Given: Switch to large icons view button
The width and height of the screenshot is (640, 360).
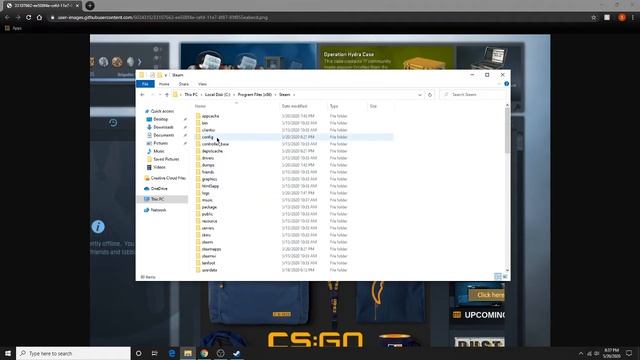Looking at the screenshot, I should (505, 277).
